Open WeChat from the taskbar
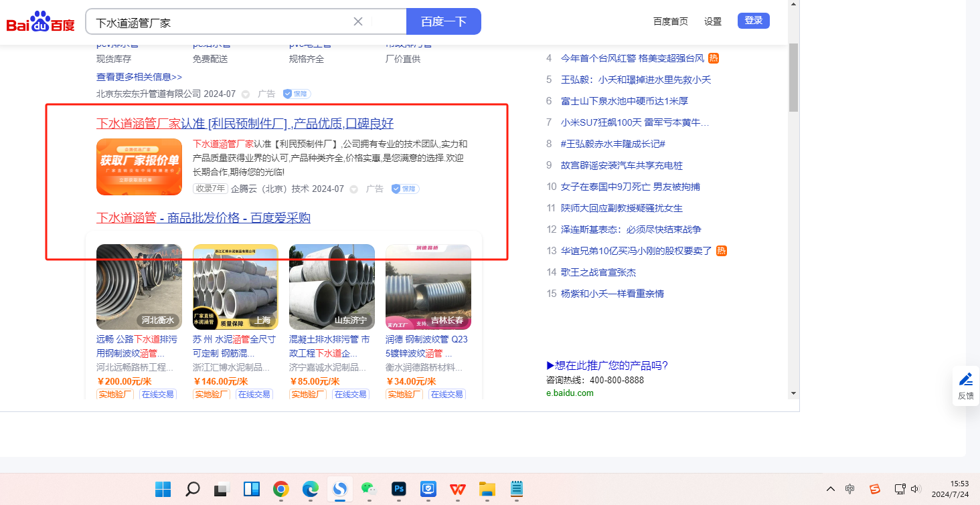 click(x=369, y=489)
